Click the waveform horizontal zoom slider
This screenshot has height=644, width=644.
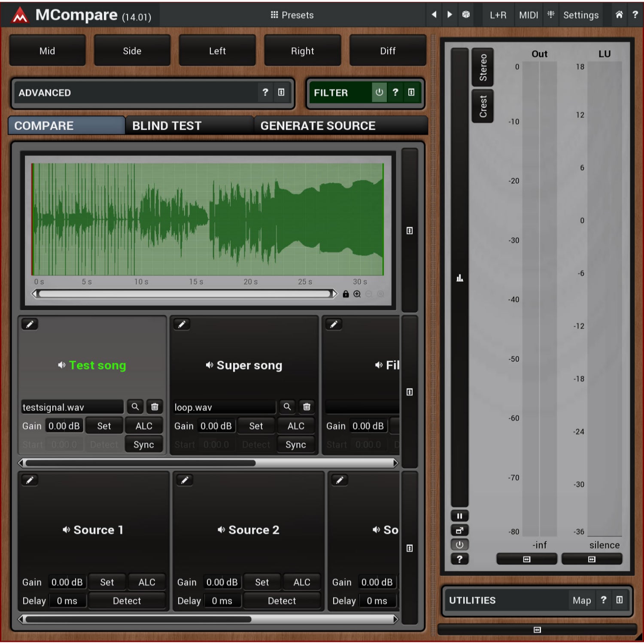tap(185, 294)
